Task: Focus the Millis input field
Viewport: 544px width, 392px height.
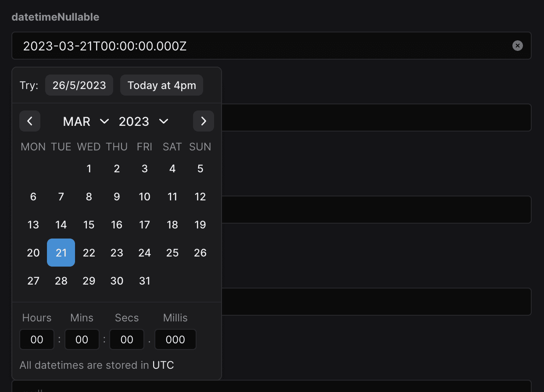Action: pyautogui.click(x=175, y=339)
